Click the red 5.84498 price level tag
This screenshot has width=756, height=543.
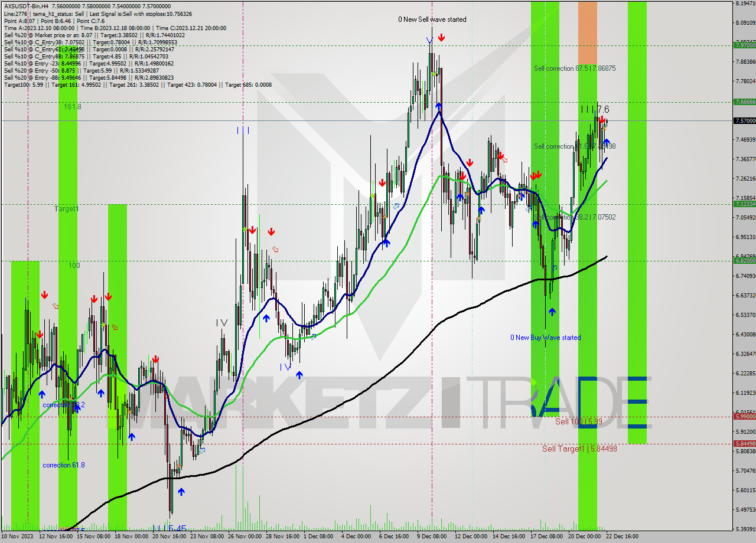point(744,443)
